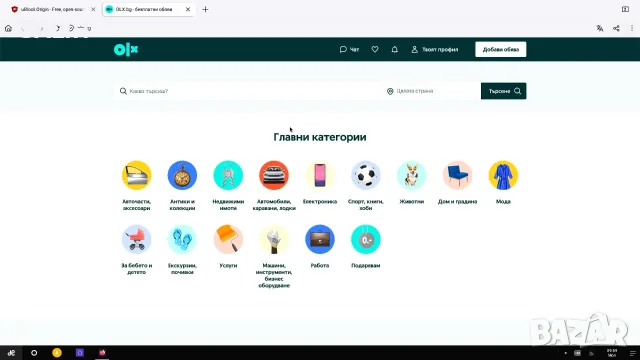Open the Дом и градина armchair category

tap(457, 182)
